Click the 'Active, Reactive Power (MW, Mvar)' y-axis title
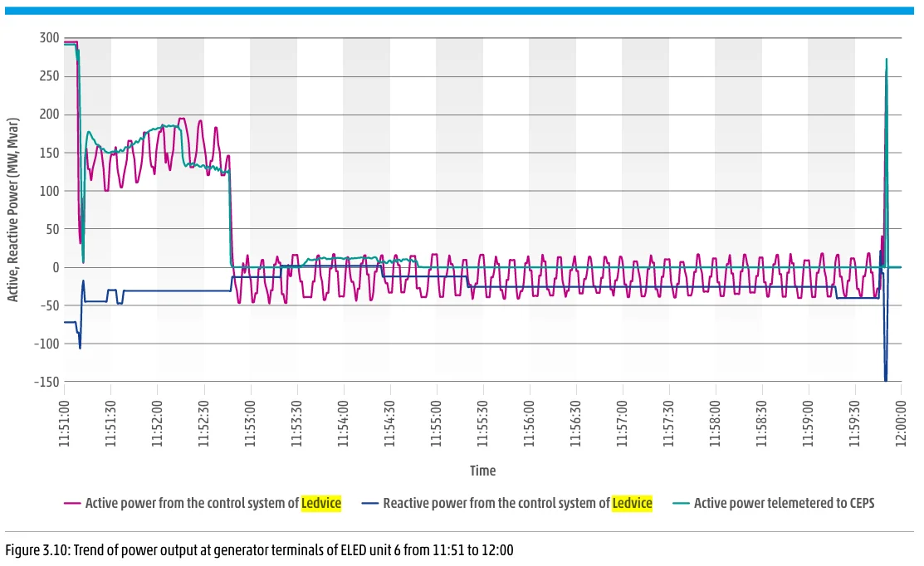Image resolution: width=924 pixels, height=566 pixels. [x=13, y=211]
